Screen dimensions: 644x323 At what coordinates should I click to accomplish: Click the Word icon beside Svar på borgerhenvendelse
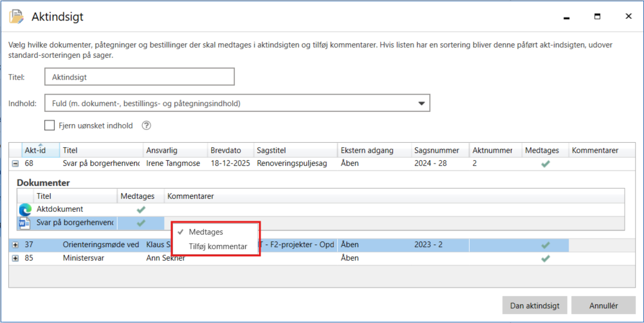click(26, 223)
